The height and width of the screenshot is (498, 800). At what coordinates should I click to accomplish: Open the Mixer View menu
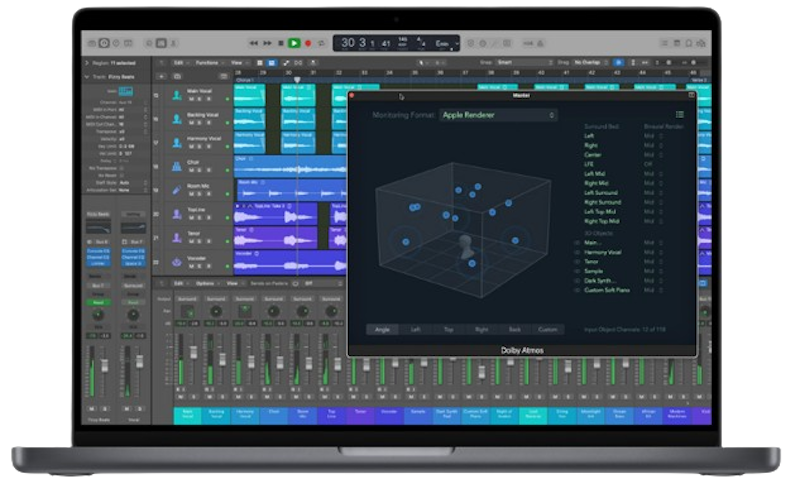click(x=234, y=283)
